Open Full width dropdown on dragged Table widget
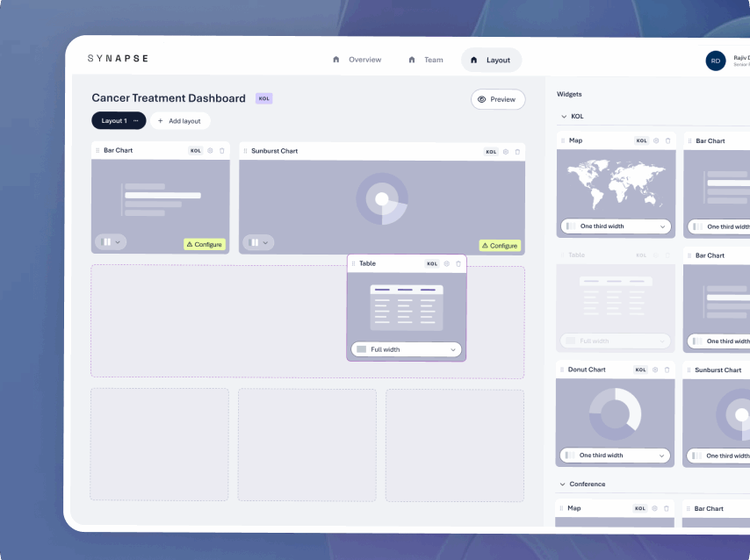 407,349
